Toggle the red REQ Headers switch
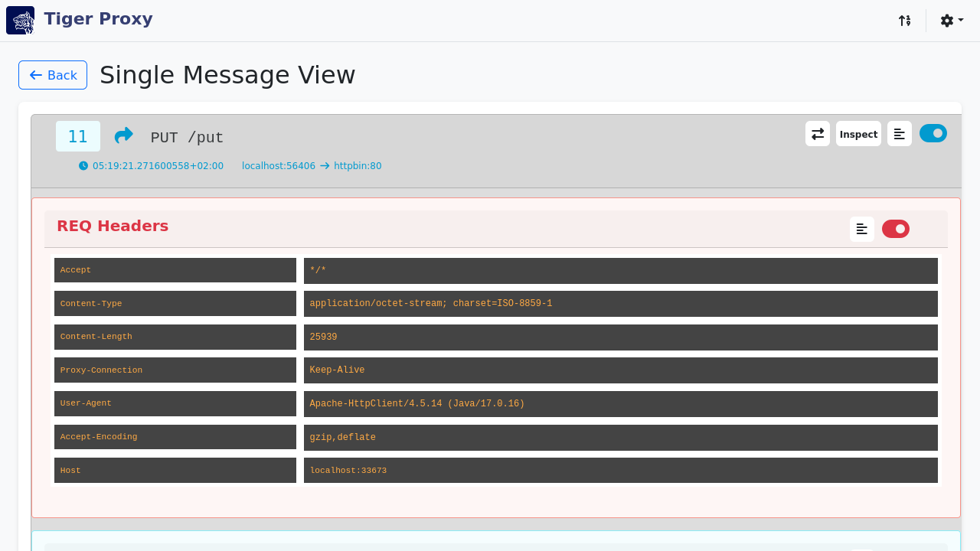The height and width of the screenshot is (551, 980). 896,229
